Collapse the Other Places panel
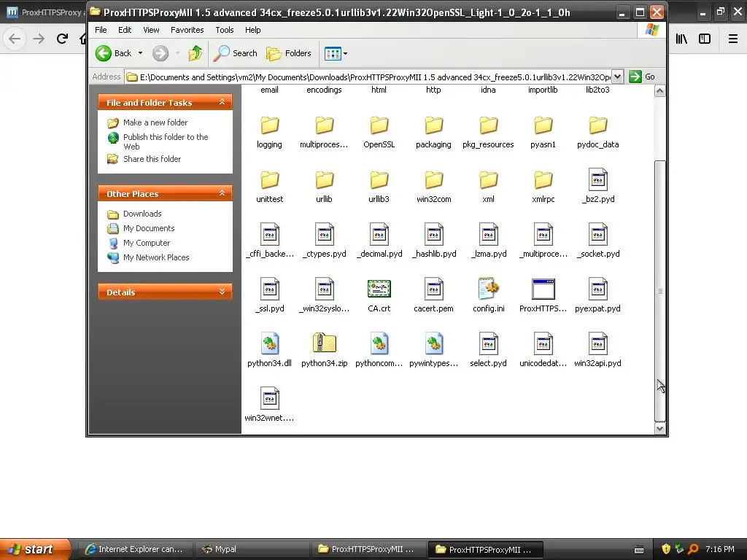 [x=222, y=192]
